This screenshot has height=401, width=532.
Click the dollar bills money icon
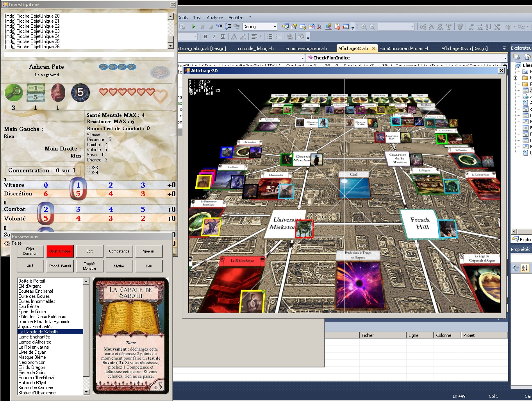coord(36,93)
